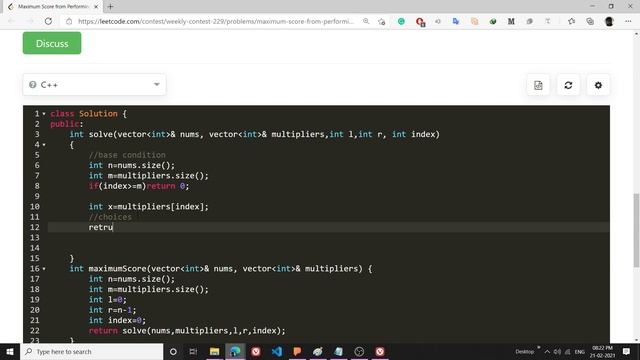Reset code with the refresh arrows icon
The image size is (640, 360).
568,85
